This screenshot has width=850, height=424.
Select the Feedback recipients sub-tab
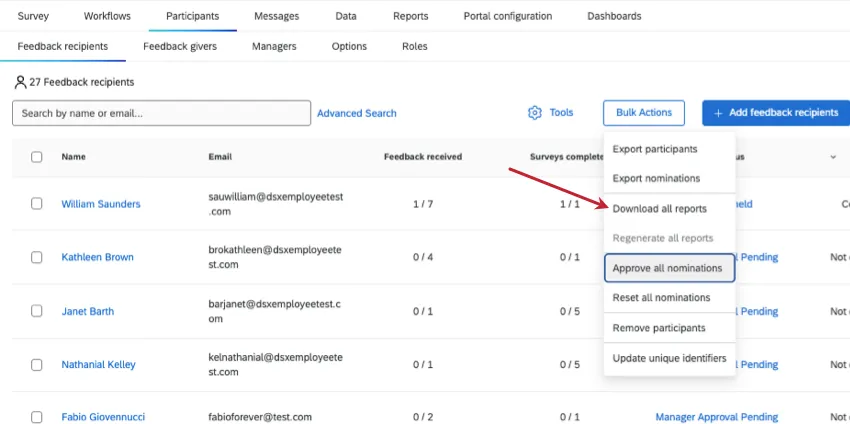pyautogui.click(x=63, y=46)
